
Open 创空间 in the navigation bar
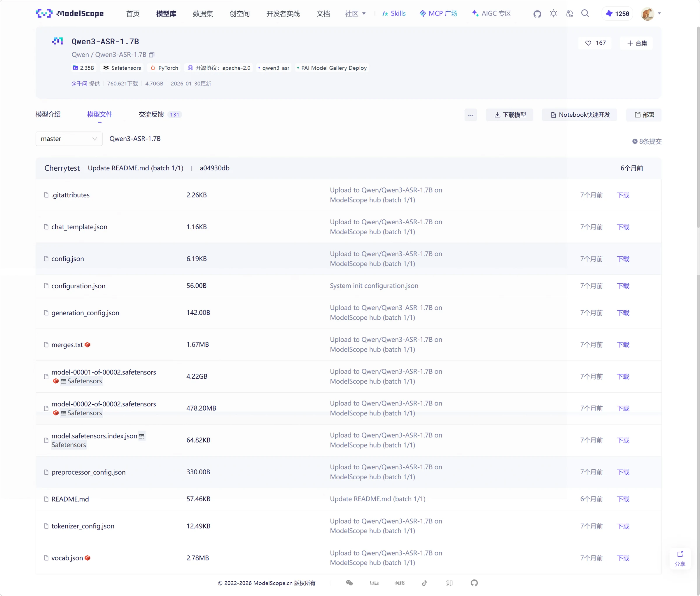point(240,13)
